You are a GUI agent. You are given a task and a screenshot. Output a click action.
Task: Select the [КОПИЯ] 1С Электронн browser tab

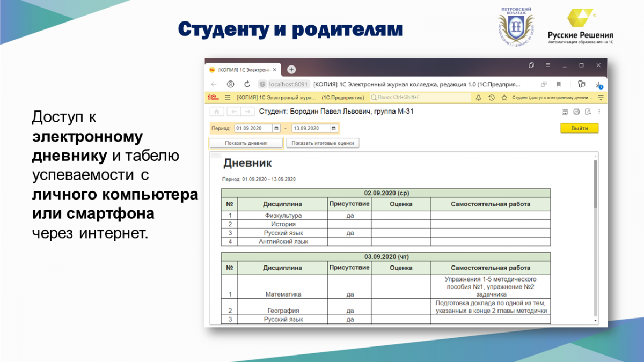click(243, 70)
